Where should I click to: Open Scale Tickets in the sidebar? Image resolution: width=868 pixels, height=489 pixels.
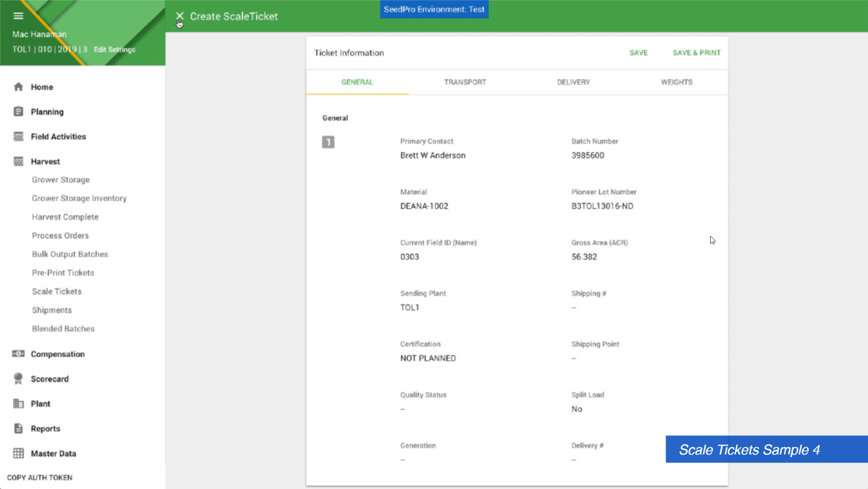coord(57,292)
